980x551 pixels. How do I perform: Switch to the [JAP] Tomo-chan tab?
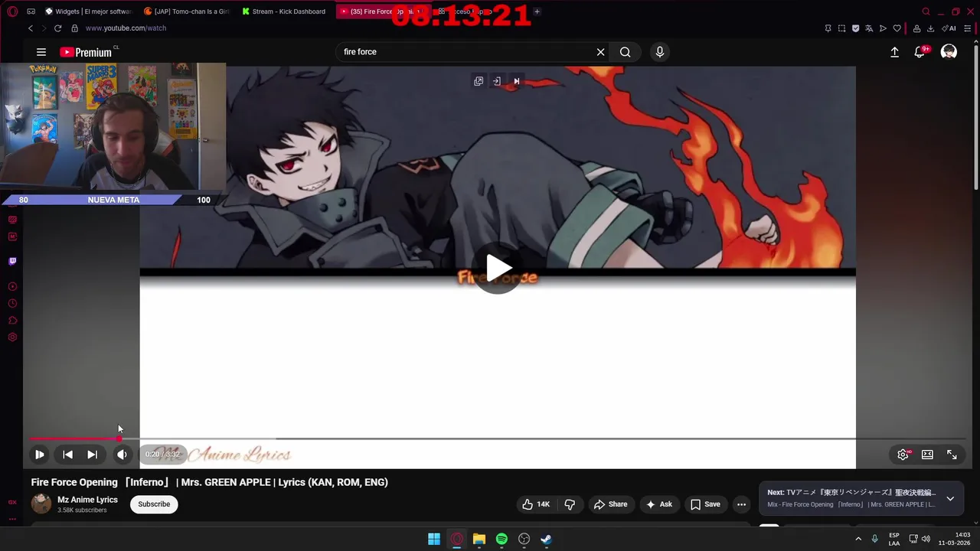pyautogui.click(x=185, y=11)
